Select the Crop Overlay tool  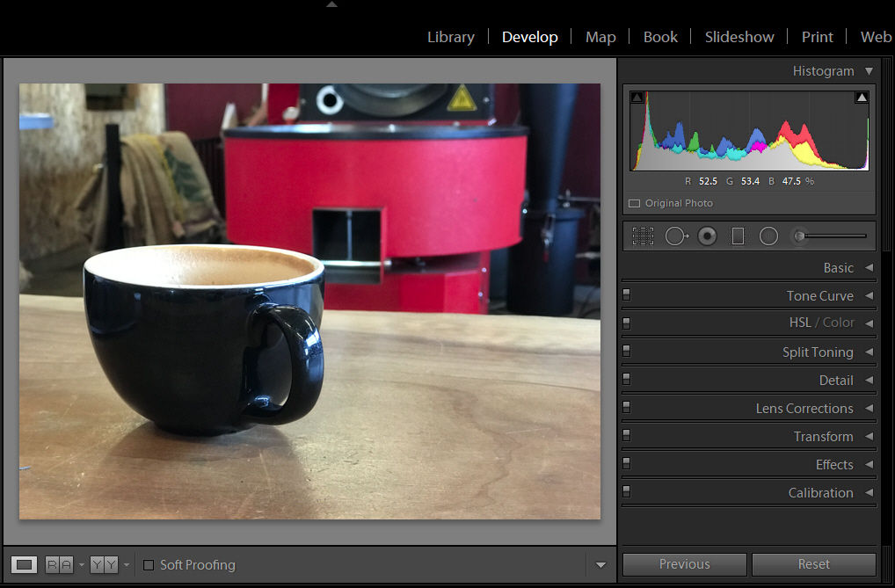643,236
